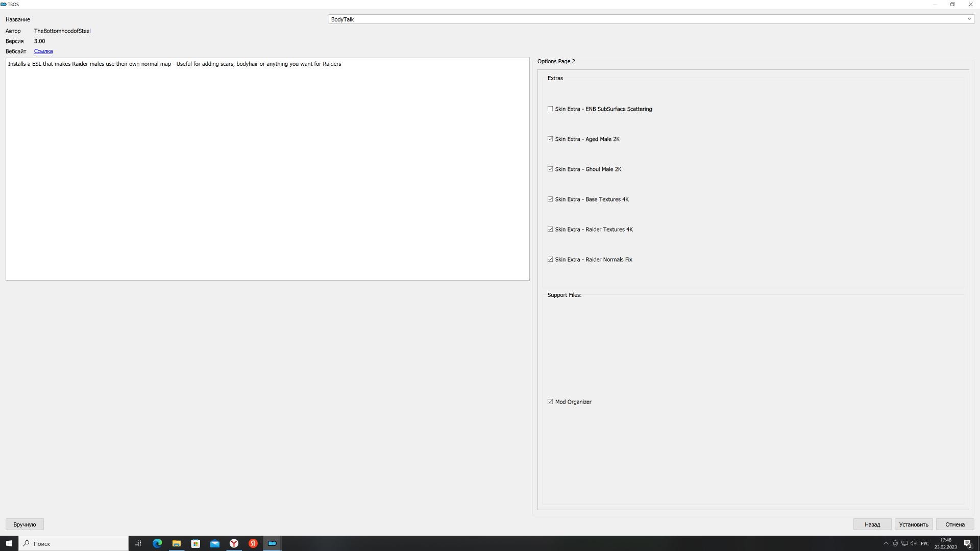Expand the BodyTalk name dropdown
The image size is (980, 551).
pyautogui.click(x=969, y=19)
